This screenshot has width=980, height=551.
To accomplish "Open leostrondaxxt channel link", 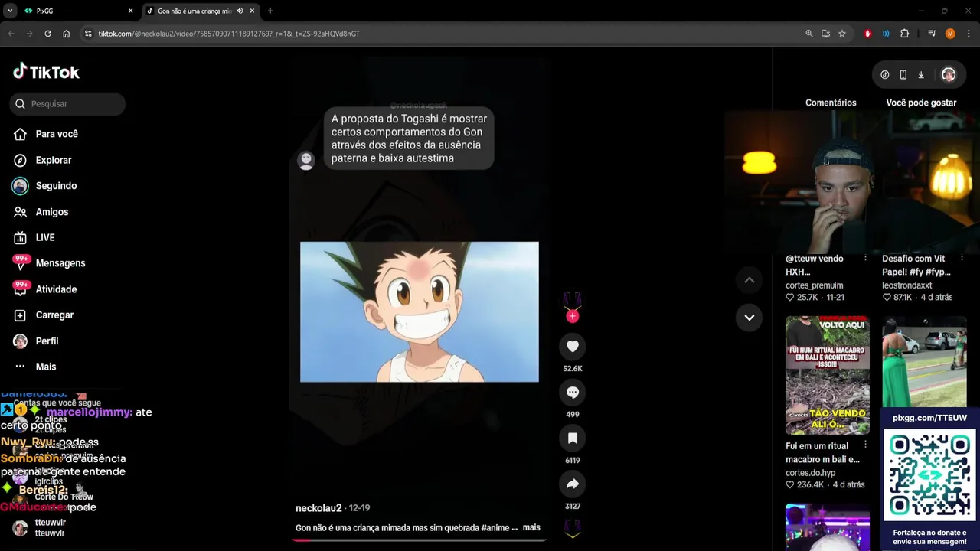I will point(907,285).
